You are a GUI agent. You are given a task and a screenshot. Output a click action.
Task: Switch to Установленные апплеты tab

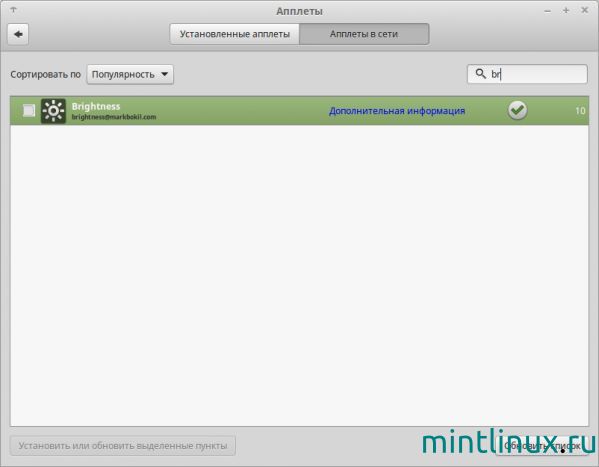(x=235, y=34)
